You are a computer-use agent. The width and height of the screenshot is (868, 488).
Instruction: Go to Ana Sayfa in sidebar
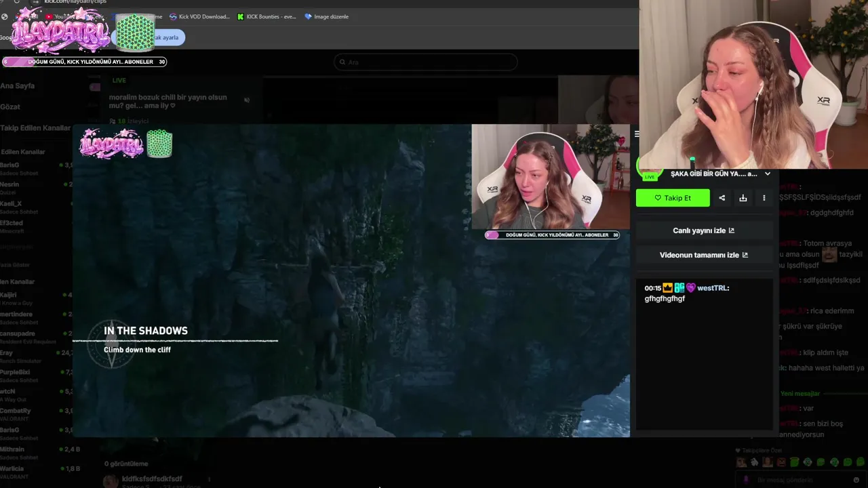18,86
